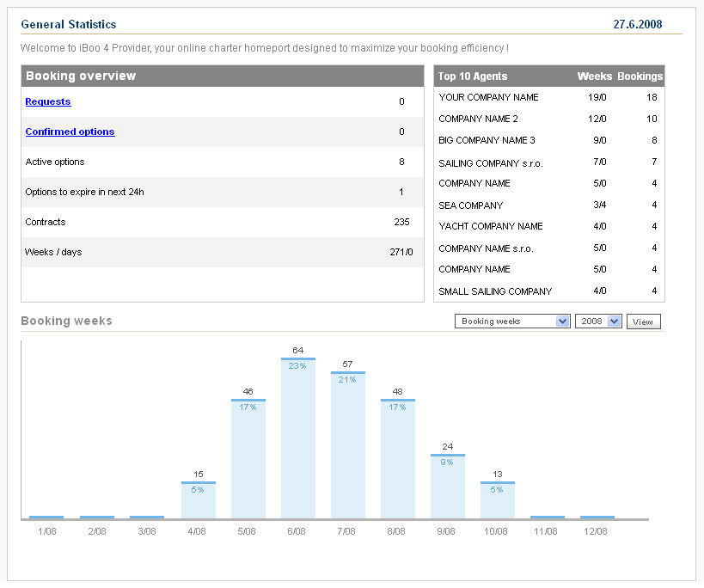Image resolution: width=704 pixels, height=588 pixels.
Task: Click YOUR COMPANY NAME agent row
Action: pyautogui.click(x=488, y=97)
